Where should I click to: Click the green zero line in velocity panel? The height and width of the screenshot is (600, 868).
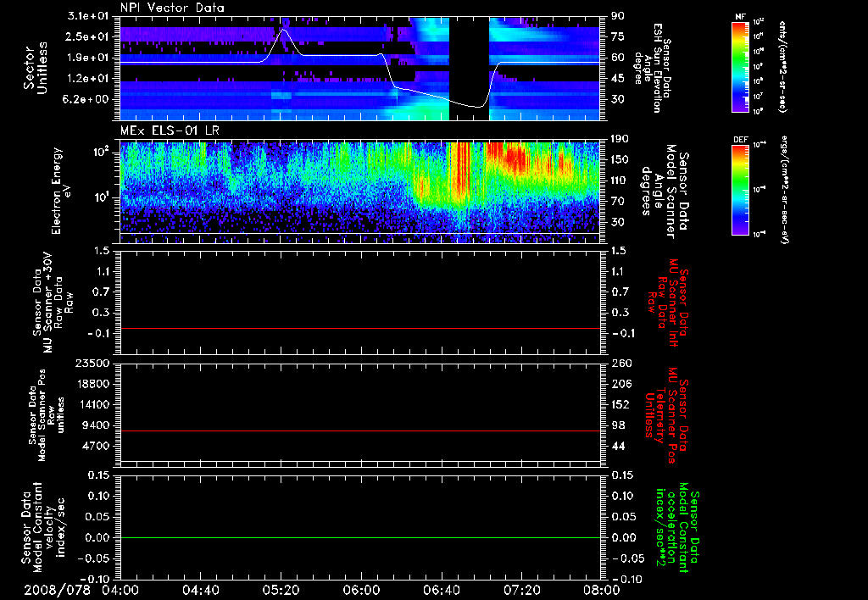click(x=360, y=537)
